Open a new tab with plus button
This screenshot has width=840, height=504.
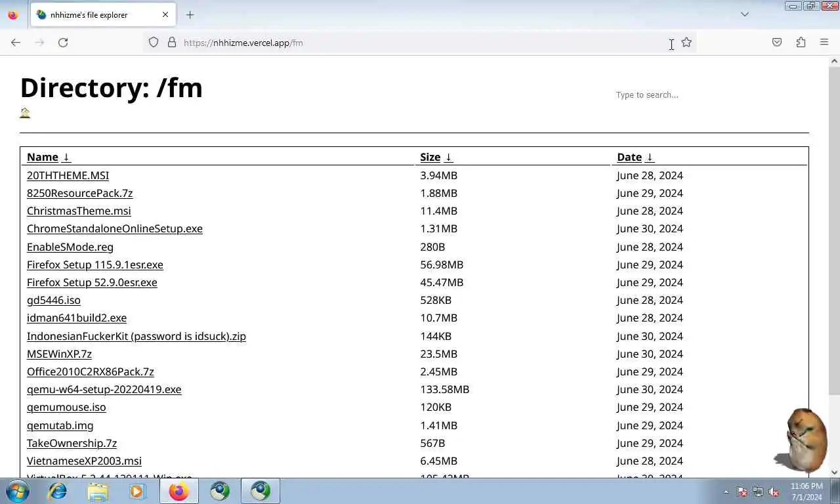point(190,14)
